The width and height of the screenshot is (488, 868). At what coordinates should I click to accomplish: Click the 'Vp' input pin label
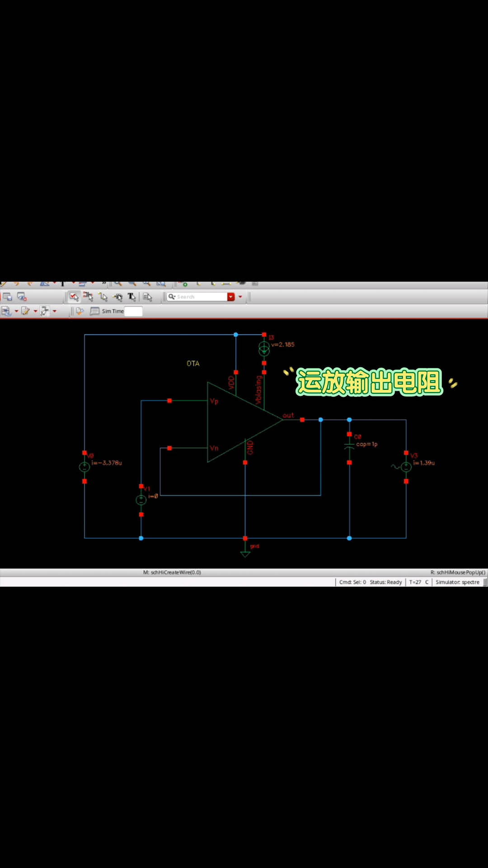coord(214,401)
